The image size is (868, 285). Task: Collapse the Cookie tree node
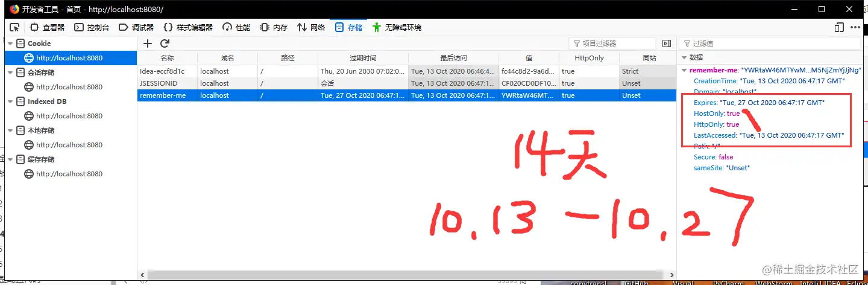click(x=10, y=43)
